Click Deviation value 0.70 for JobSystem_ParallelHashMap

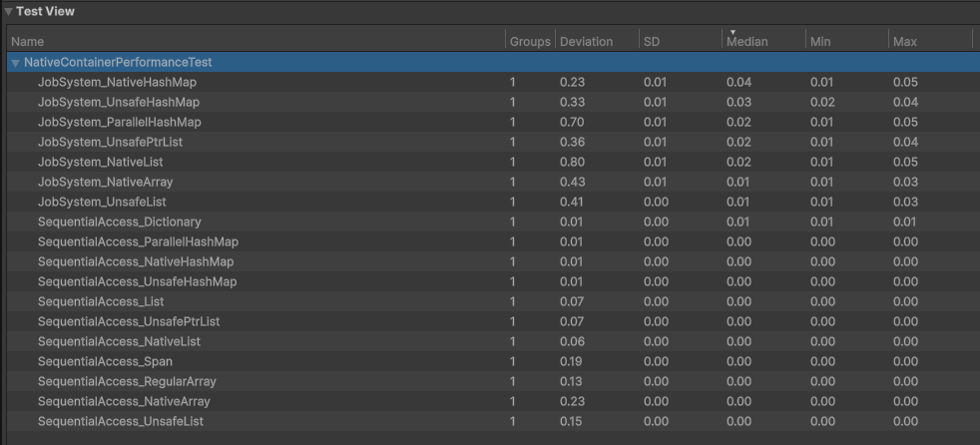(x=572, y=122)
